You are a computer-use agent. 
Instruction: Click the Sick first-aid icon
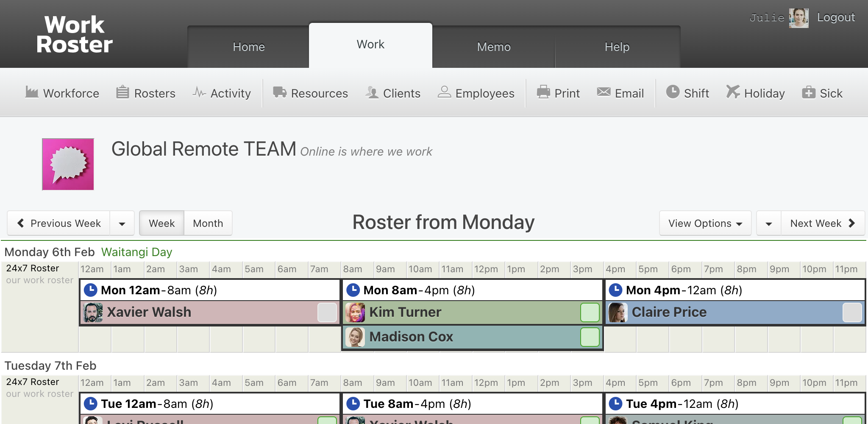[809, 92]
